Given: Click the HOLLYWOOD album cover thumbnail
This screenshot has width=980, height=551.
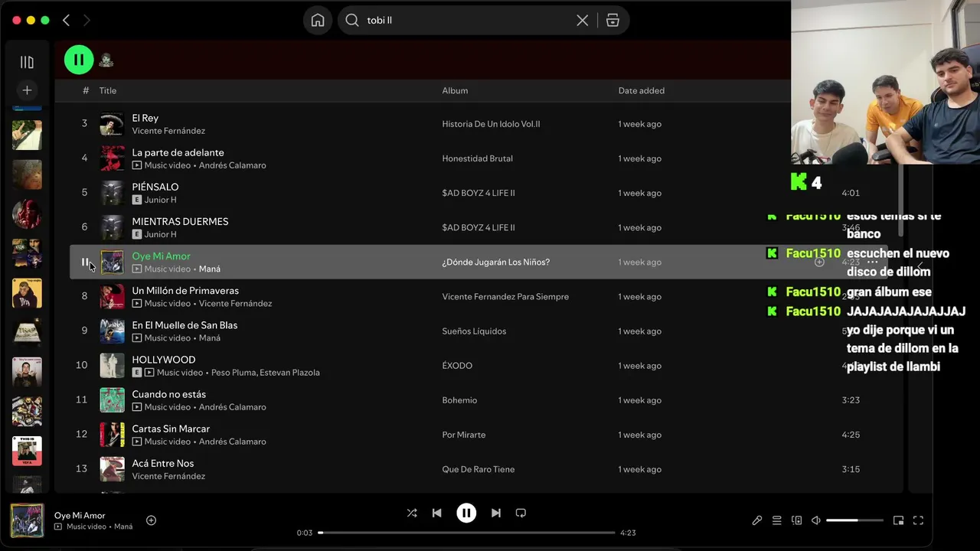Looking at the screenshot, I should (112, 366).
